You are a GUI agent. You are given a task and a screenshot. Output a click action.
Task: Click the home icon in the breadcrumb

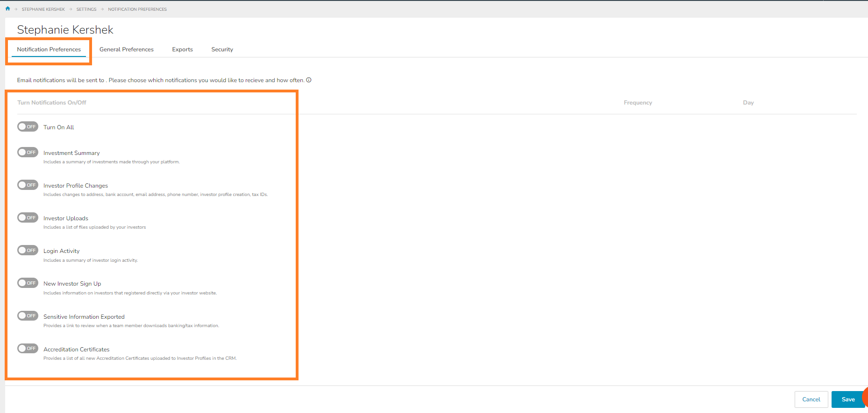[x=7, y=9]
